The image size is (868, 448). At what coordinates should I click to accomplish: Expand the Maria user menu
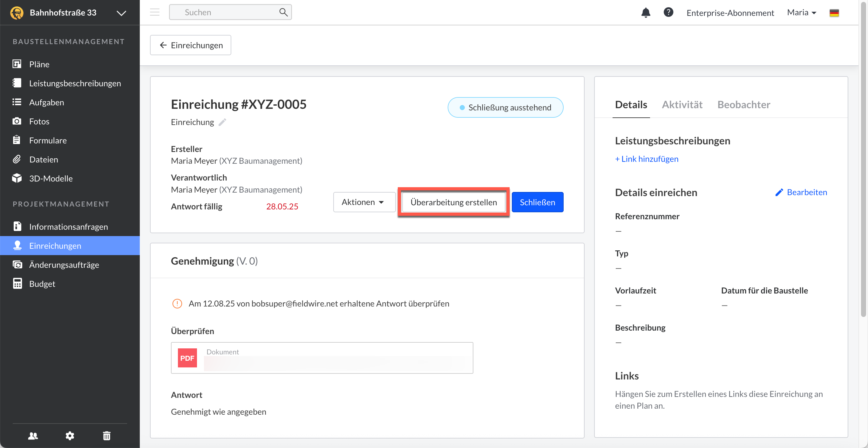point(802,12)
